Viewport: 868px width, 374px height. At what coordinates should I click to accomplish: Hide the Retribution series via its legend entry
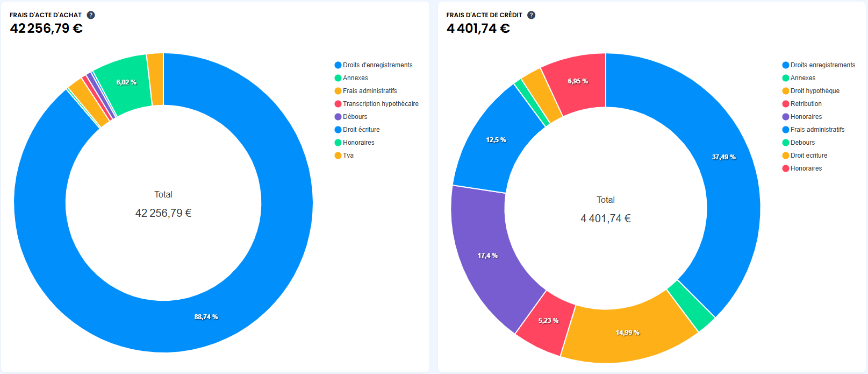click(x=806, y=104)
